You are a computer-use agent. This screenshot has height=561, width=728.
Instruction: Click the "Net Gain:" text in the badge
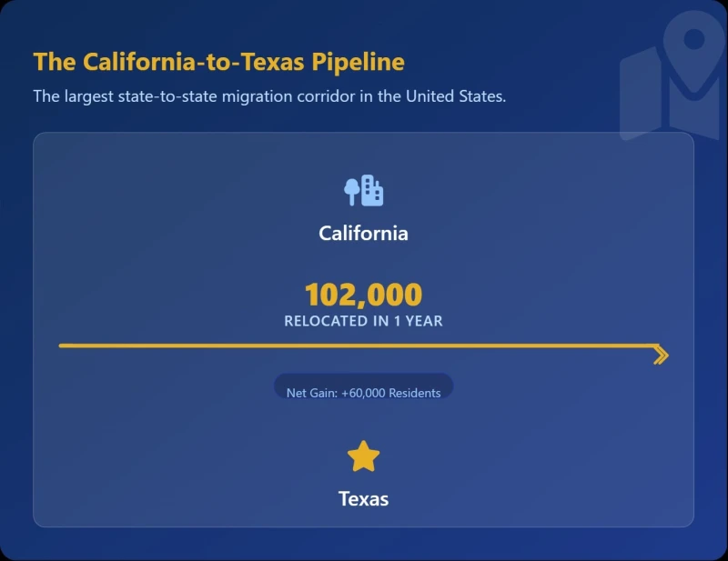click(x=311, y=393)
